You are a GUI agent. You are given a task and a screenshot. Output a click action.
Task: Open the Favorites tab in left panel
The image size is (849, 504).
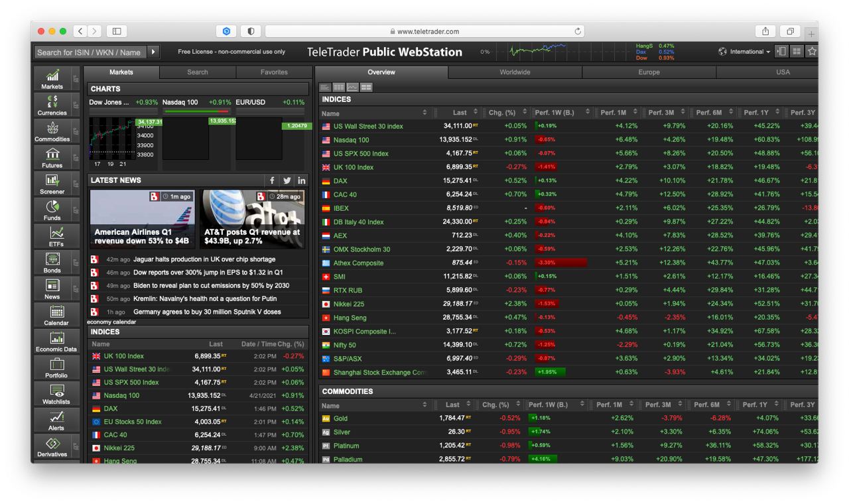point(274,72)
